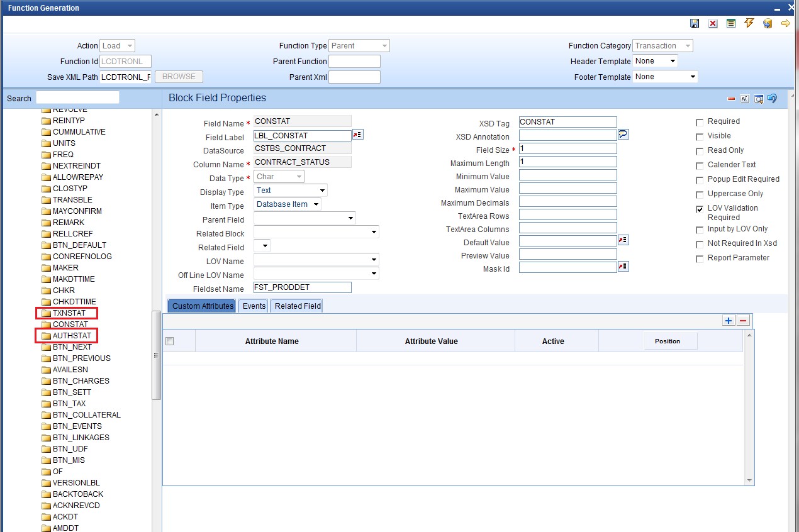Enable the Calender Text checkbox
The height and width of the screenshot is (532, 799).
pyautogui.click(x=700, y=165)
